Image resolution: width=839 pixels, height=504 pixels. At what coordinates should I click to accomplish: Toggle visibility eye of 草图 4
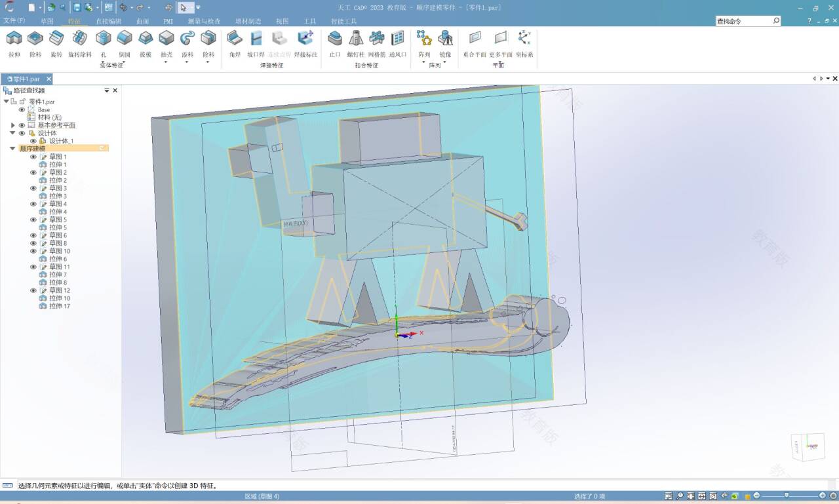click(x=33, y=204)
